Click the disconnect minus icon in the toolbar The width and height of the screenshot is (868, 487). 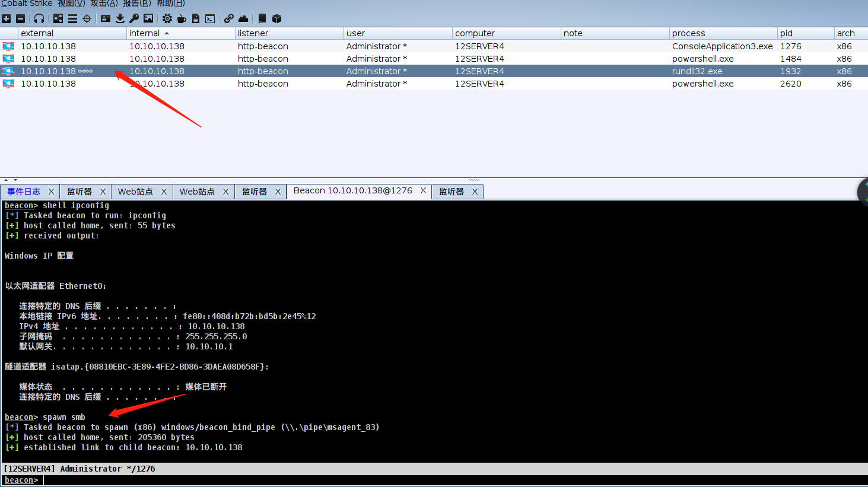pyautogui.click(x=20, y=18)
